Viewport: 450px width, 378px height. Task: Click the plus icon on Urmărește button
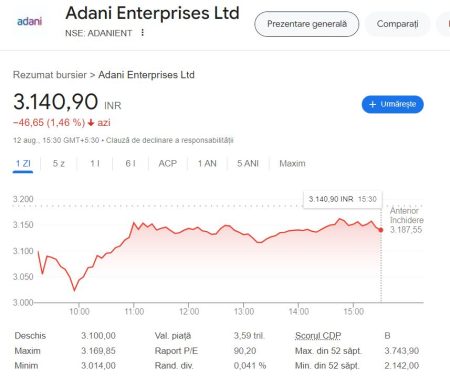372,104
